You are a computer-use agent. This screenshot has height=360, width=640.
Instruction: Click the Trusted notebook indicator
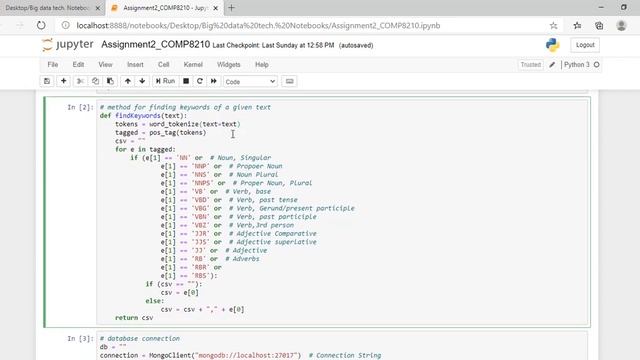point(531,64)
